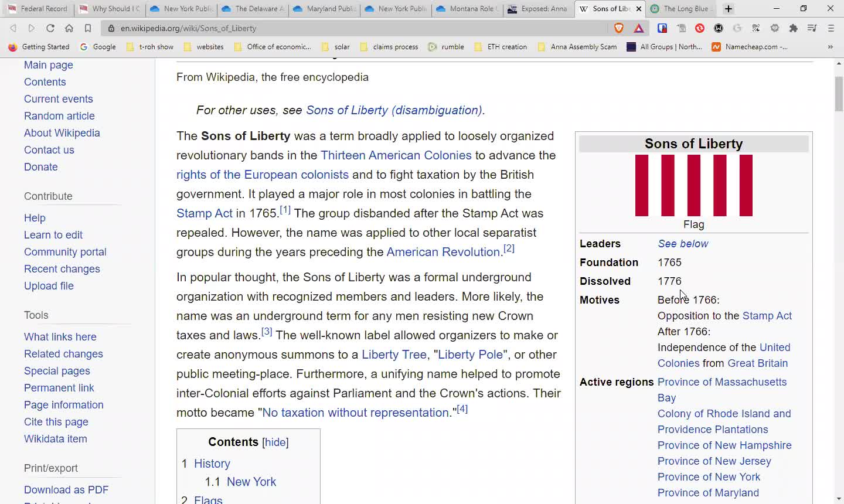The image size is (844, 504).
Task: Open the media playlist control icon
Action: [x=812, y=28]
